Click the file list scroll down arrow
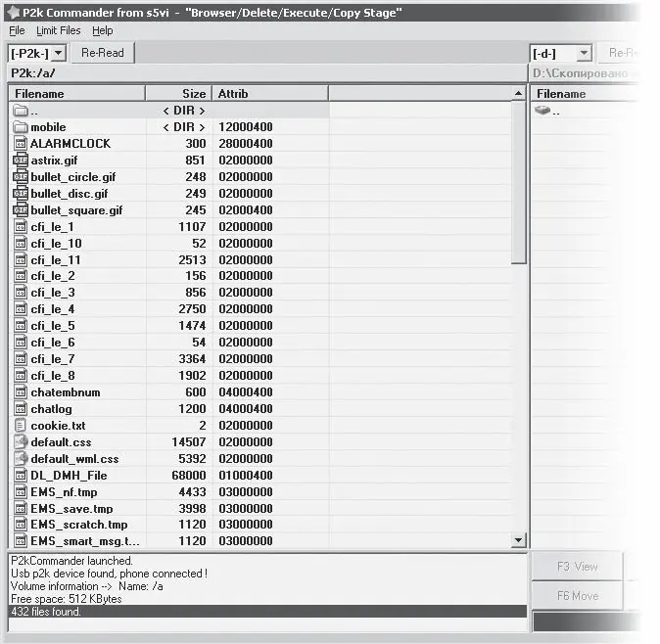 coord(519,539)
